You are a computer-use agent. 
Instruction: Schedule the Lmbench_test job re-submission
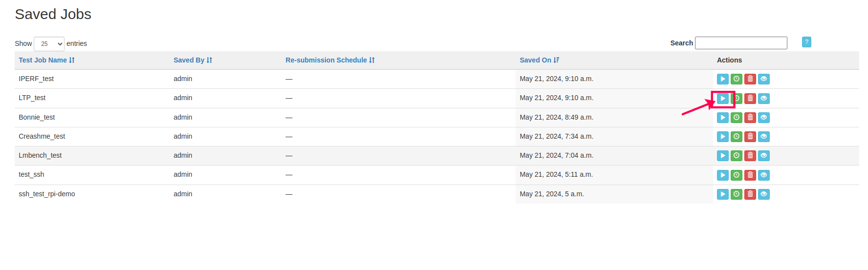(x=736, y=156)
